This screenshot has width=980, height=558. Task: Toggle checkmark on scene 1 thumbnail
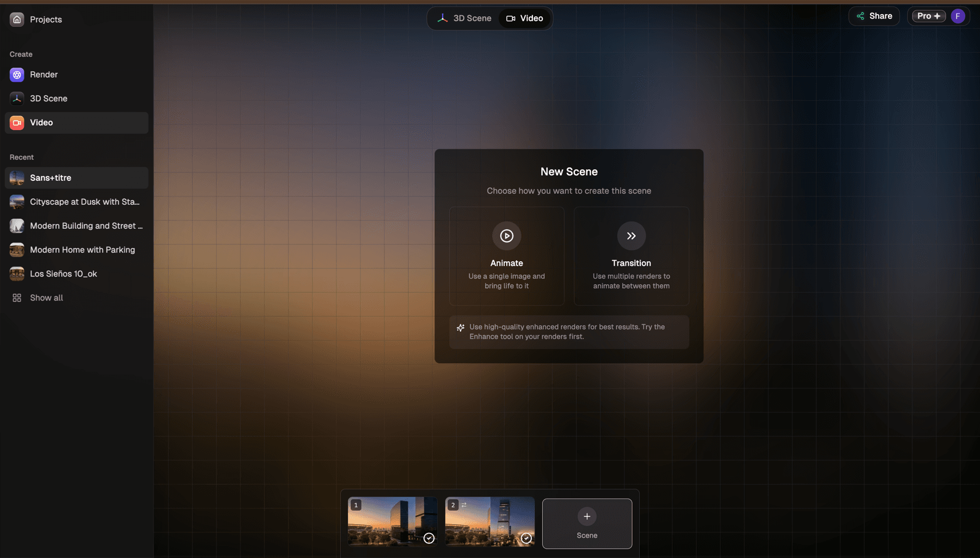coord(429,538)
